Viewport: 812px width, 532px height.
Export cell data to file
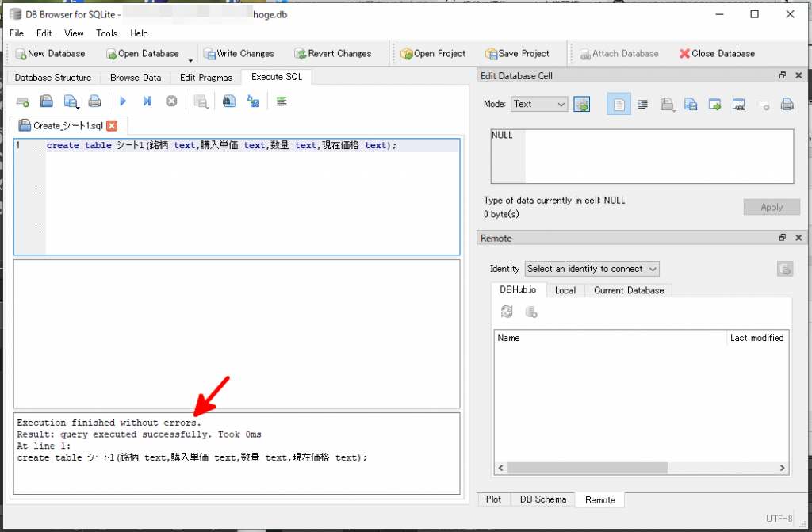691,104
